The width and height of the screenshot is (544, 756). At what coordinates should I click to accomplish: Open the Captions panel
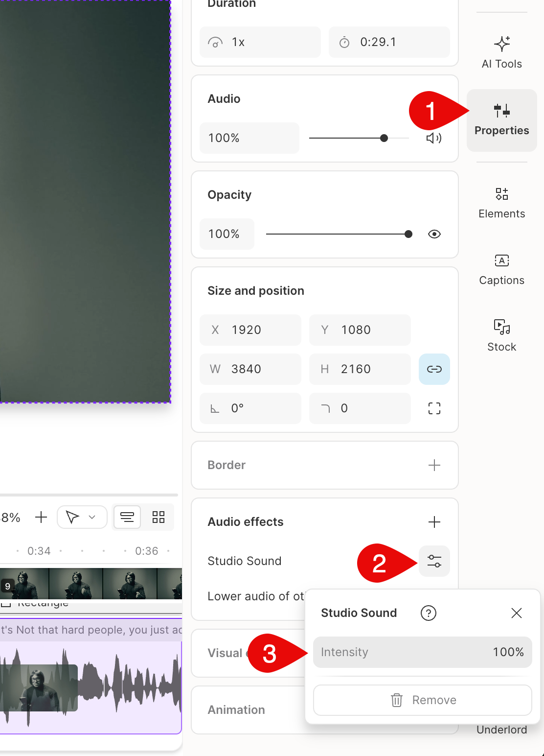501,269
